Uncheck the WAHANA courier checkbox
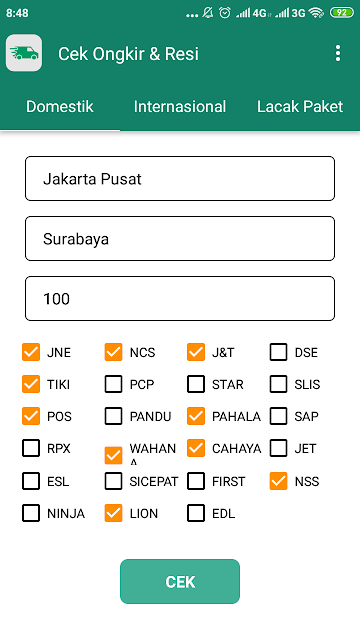The width and height of the screenshot is (360, 640). pos(113,455)
